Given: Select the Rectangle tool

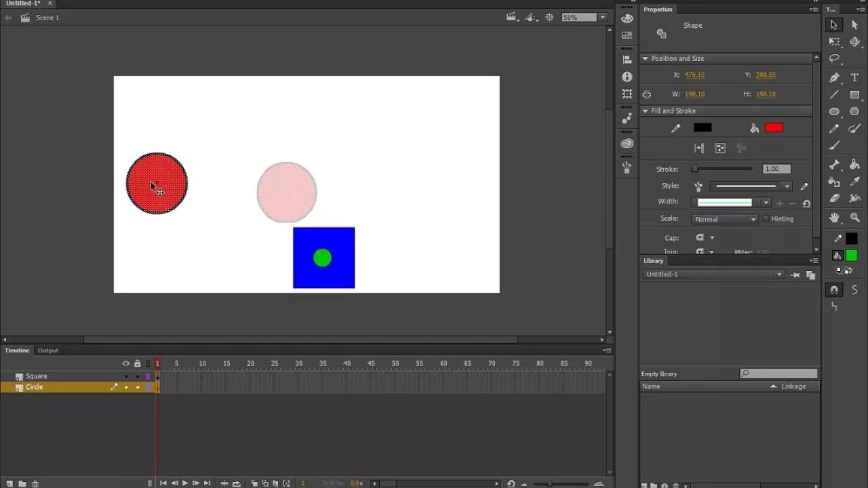Looking at the screenshot, I should [854, 94].
